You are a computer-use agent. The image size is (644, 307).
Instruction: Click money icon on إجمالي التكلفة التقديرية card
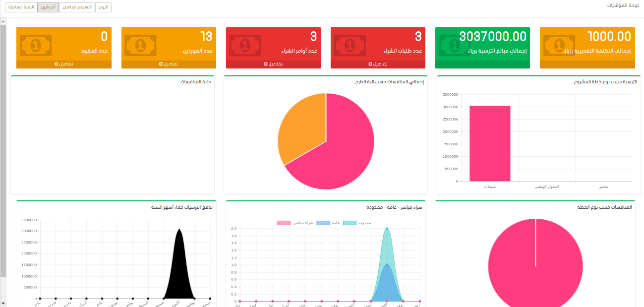pyautogui.click(x=559, y=46)
